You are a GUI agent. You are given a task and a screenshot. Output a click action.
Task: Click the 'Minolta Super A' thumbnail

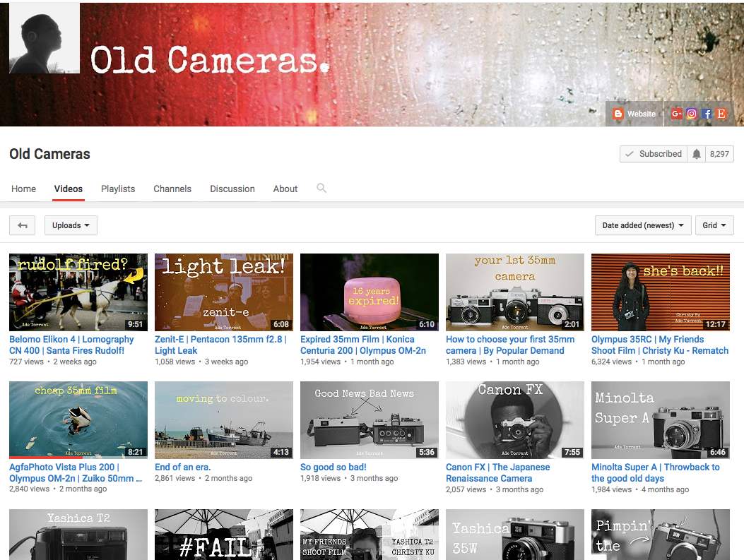pyautogui.click(x=661, y=419)
